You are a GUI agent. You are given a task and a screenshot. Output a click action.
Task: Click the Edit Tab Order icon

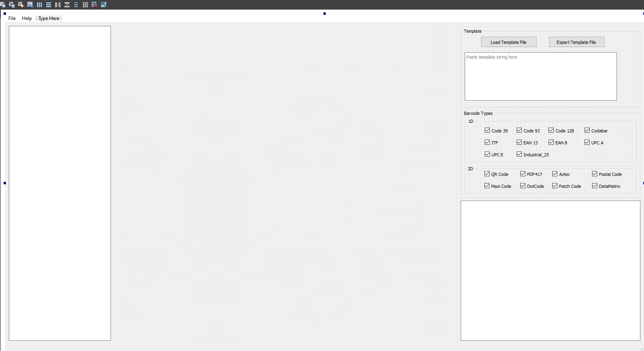coord(30,5)
